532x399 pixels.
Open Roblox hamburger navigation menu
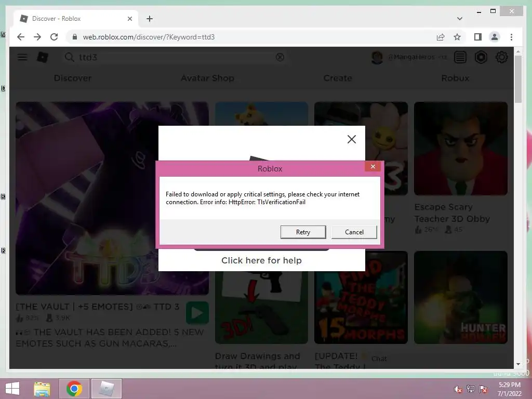tap(22, 57)
